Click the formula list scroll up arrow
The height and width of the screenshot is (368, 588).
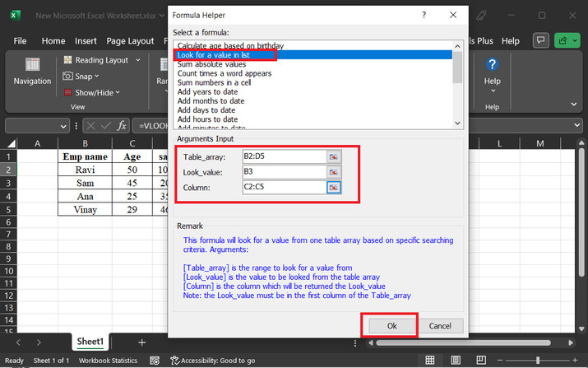click(x=457, y=46)
